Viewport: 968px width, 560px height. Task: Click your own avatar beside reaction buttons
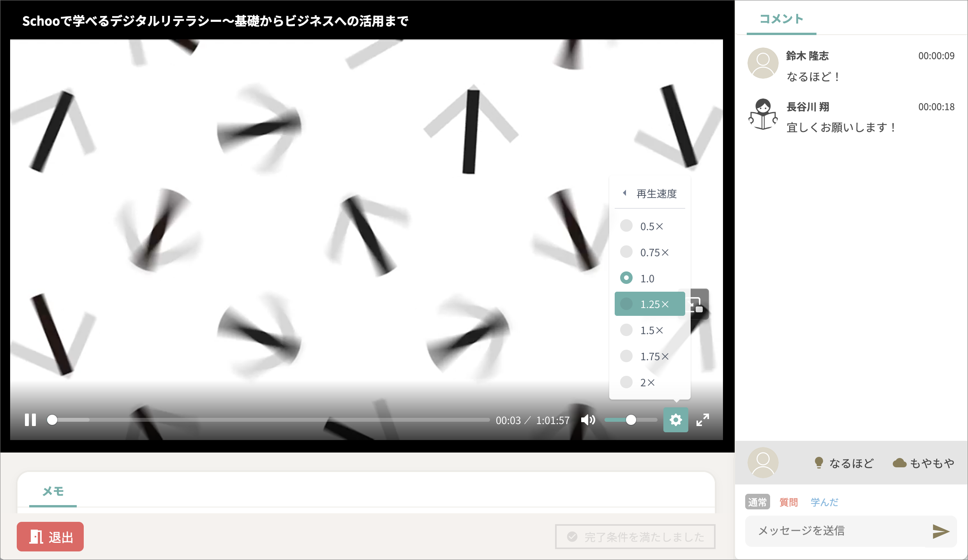763,463
